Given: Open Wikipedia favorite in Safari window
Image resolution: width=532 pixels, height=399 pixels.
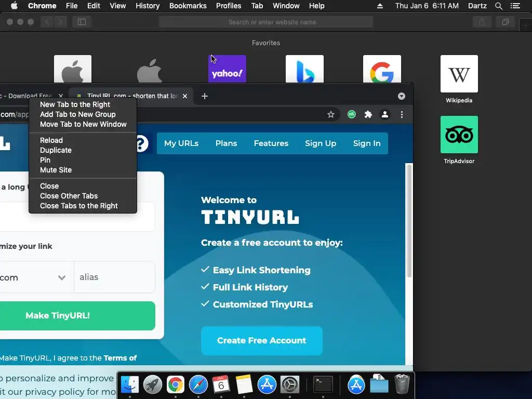Looking at the screenshot, I should coord(459,74).
